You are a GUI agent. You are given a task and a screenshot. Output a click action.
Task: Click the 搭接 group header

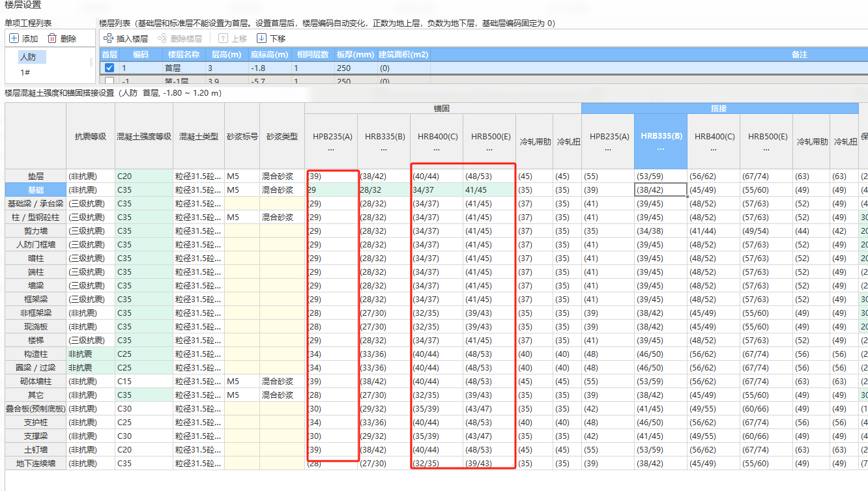pyautogui.click(x=719, y=108)
